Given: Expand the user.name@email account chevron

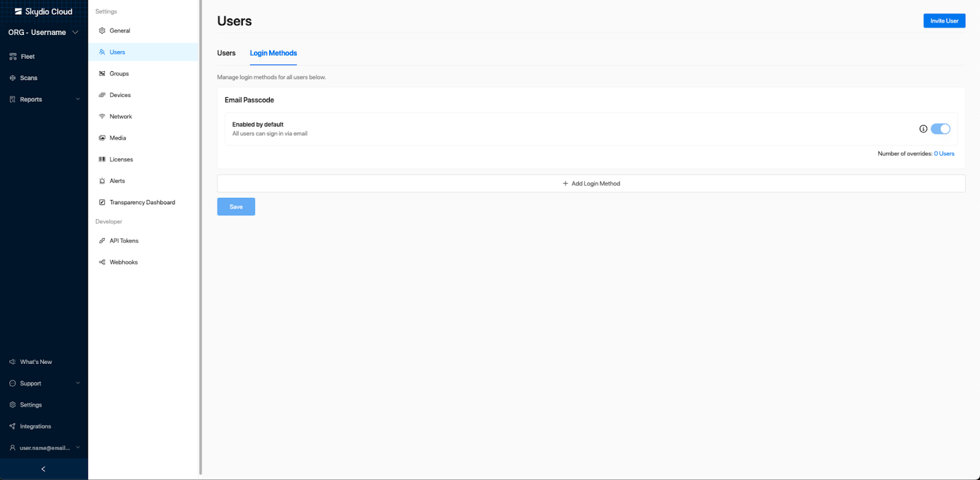Looking at the screenshot, I should pyautogui.click(x=78, y=448).
